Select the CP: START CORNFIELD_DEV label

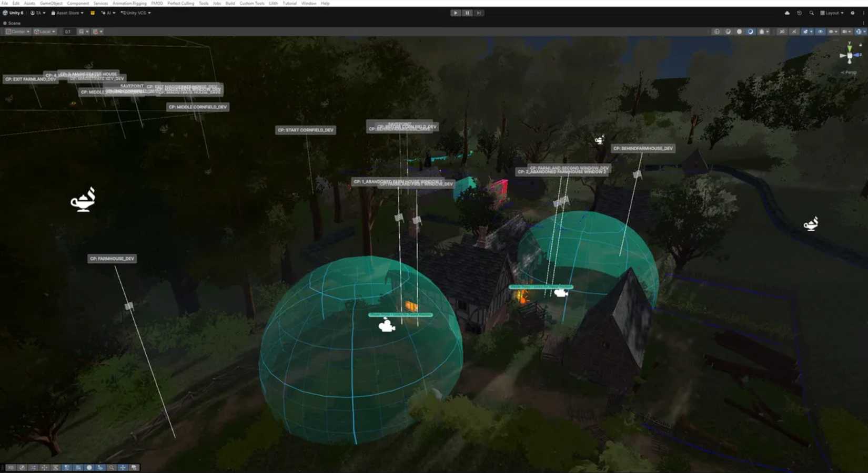(305, 130)
